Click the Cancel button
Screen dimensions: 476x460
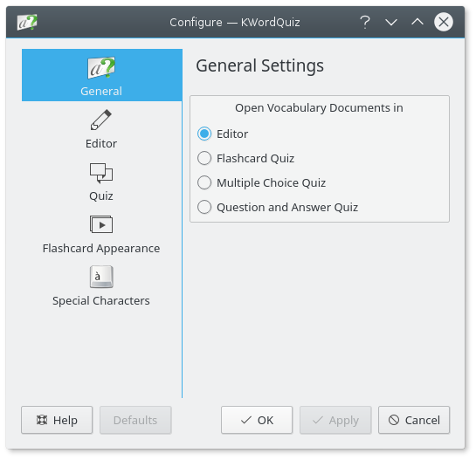pos(414,420)
